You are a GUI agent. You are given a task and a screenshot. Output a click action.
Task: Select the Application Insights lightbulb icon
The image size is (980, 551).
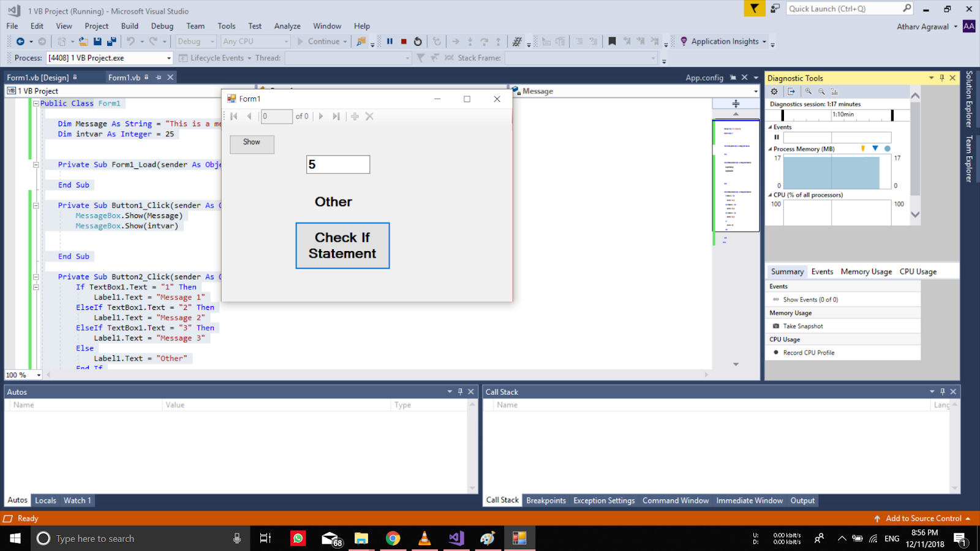[x=684, y=41]
